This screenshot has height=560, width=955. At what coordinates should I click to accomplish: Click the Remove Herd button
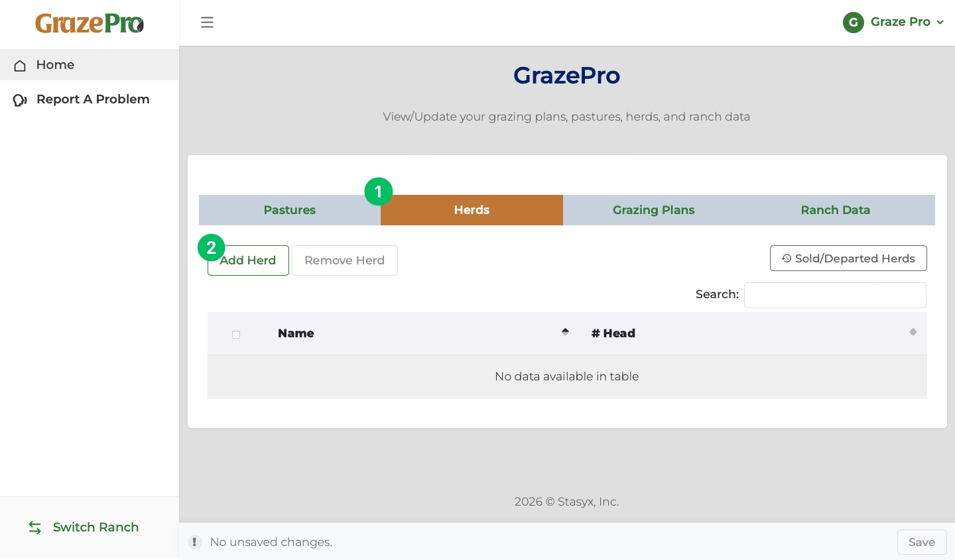coord(345,260)
